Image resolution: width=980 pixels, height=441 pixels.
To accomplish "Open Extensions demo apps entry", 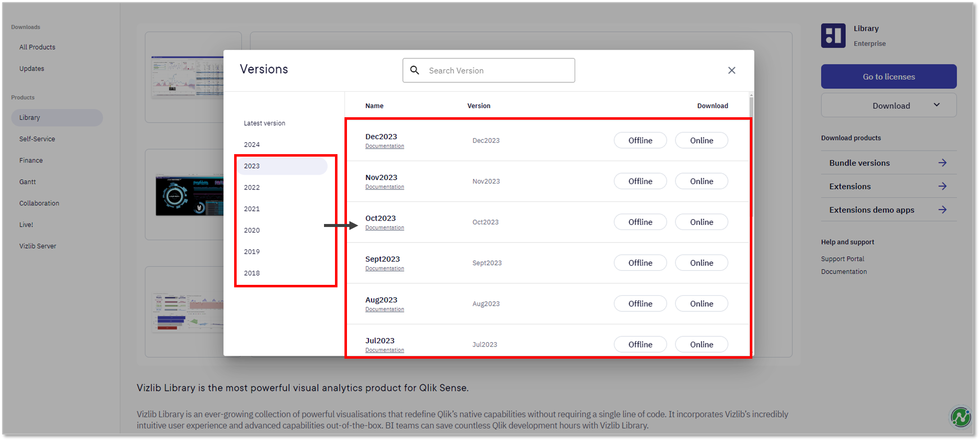I will point(889,210).
